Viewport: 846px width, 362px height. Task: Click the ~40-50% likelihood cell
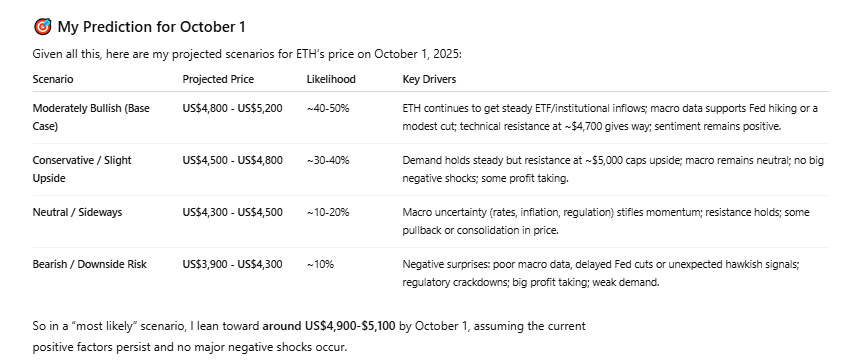coord(328,108)
